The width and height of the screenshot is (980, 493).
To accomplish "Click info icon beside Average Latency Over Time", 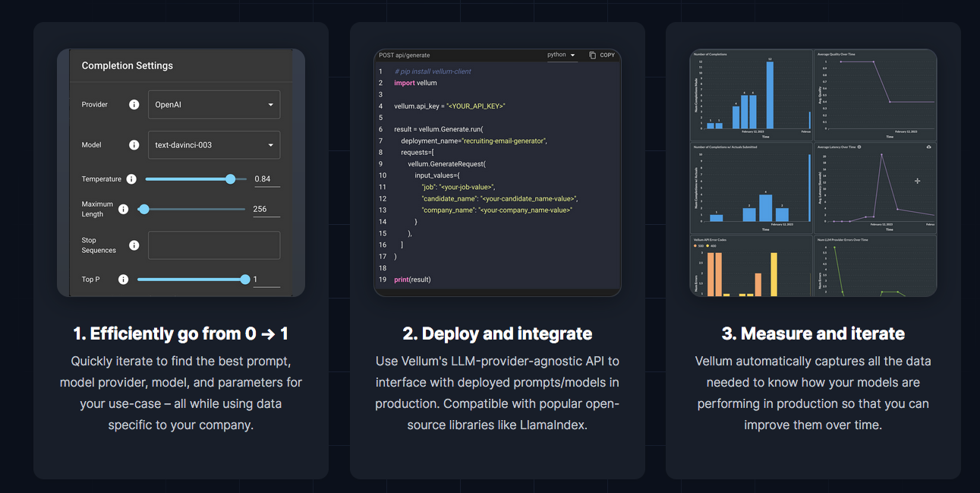I will coord(859,147).
